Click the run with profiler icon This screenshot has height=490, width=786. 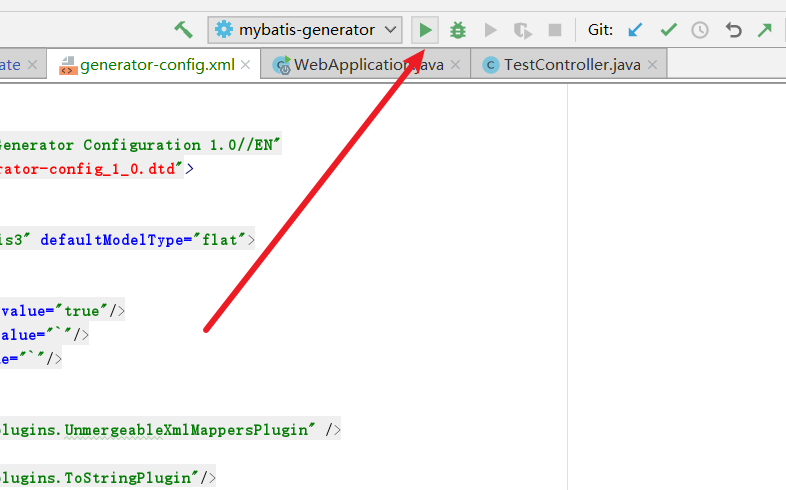coord(522,30)
